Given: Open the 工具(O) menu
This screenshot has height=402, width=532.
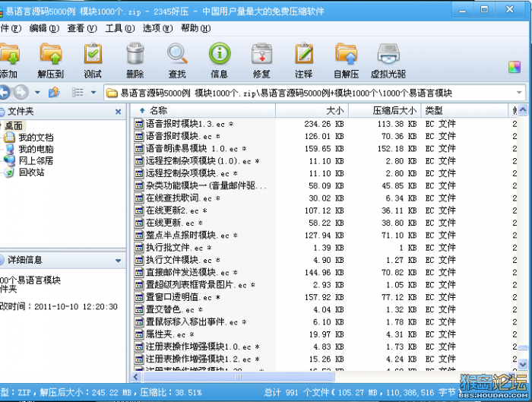Looking at the screenshot, I should click(120, 28).
